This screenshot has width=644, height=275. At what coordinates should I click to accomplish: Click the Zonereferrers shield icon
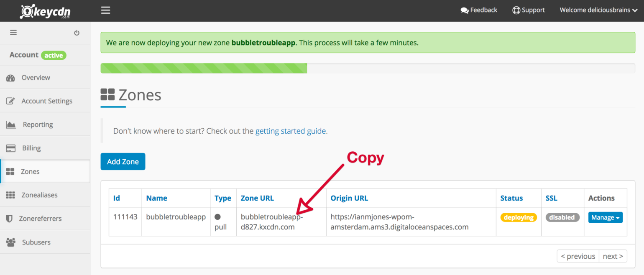pyautogui.click(x=9, y=219)
